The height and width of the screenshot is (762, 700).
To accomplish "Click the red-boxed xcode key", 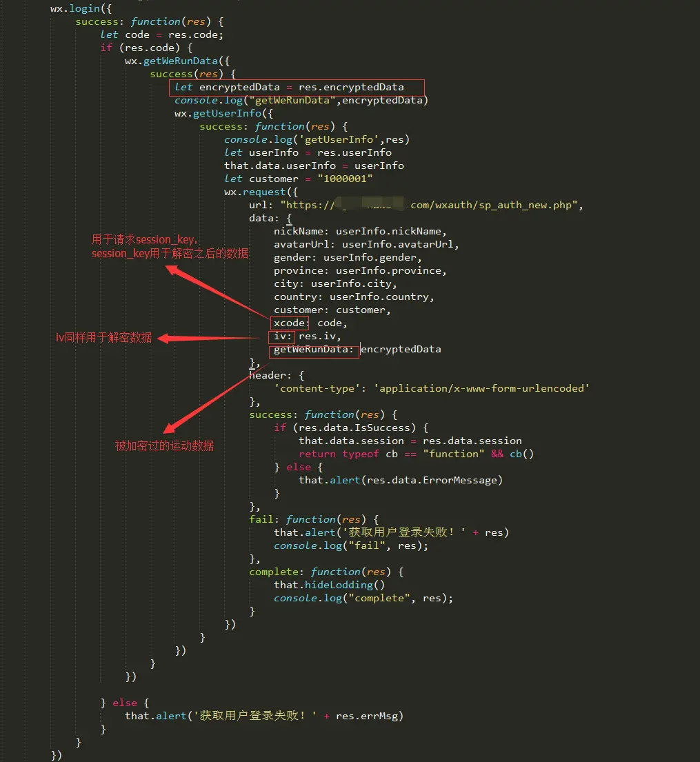I will coord(290,323).
